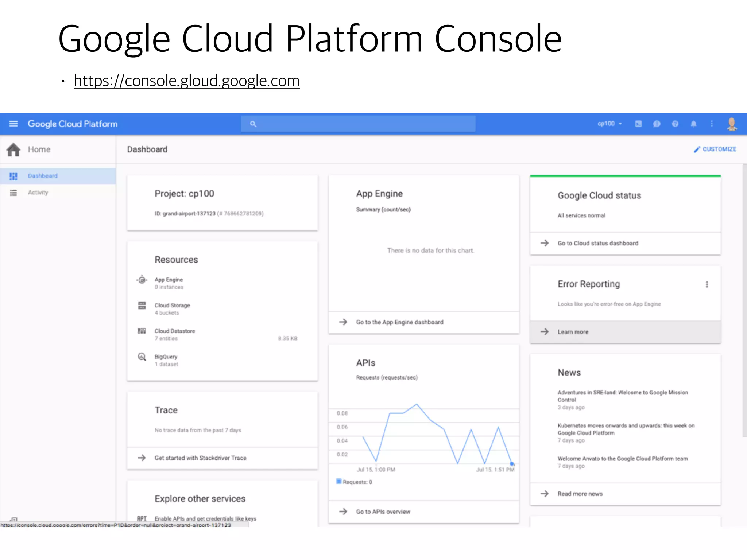Click Get started with Stackdriver Trace
747x560 pixels.
pos(200,458)
